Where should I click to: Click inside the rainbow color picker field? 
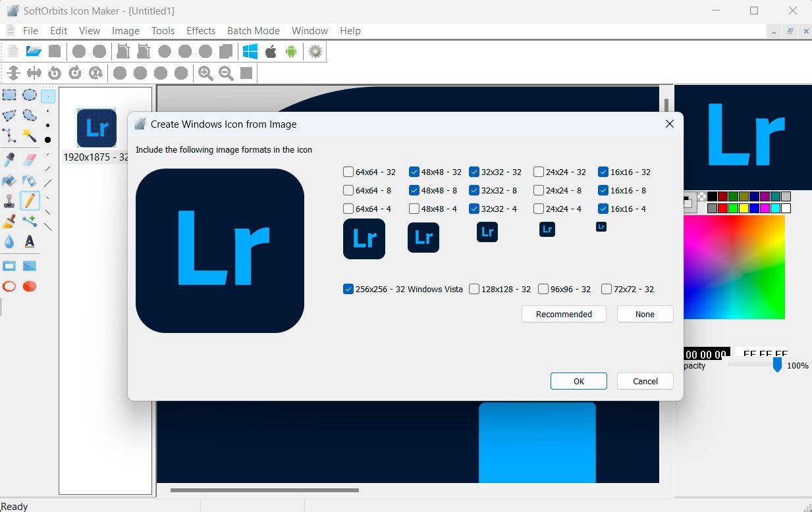(734, 267)
